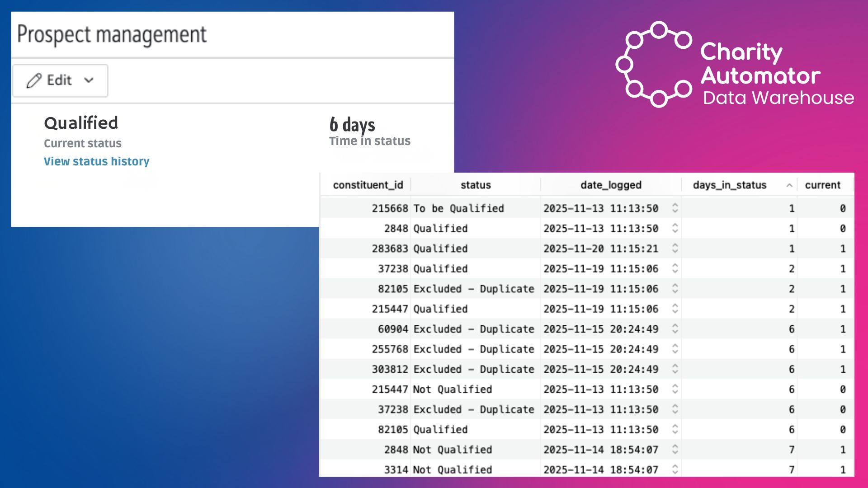This screenshot has height=488, width=868.
Task: Open date stepper for row 3314
Action: (675, 469)
